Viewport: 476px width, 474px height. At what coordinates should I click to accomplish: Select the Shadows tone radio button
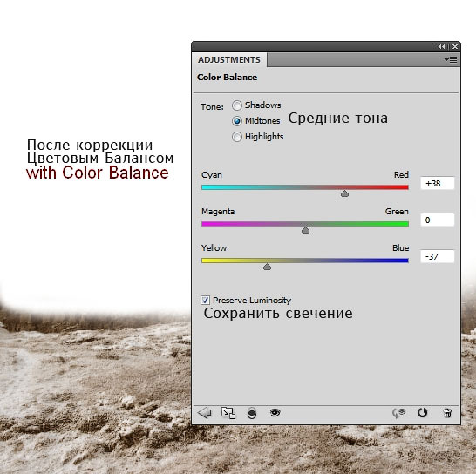tap(237, 105)
